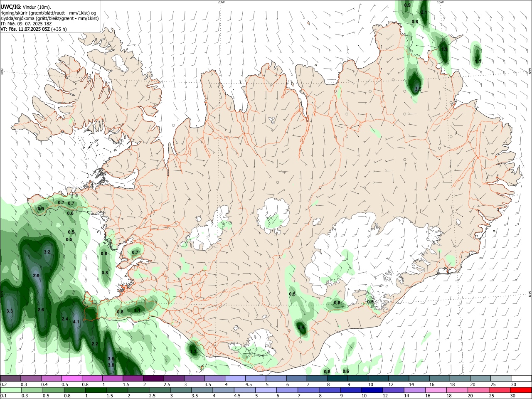The height and width of the screenshot is (399, 532).
Task: Click the "0.1" label in the rain legend
Action: click(x=3, y=396)
